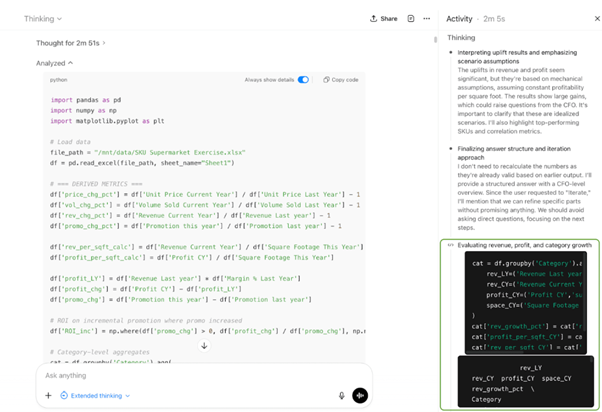Select the Evaluating revenue, profit, and category growth step
Image resolution: width=602 pixels, height=412 pixels.
coord(525,245)
